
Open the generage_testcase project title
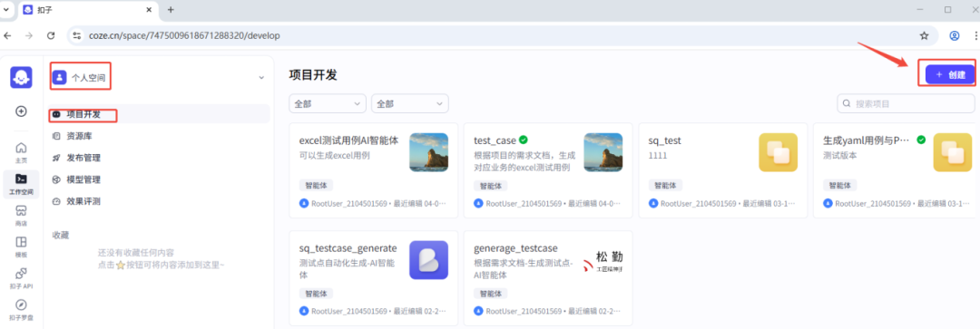[515, 248]
